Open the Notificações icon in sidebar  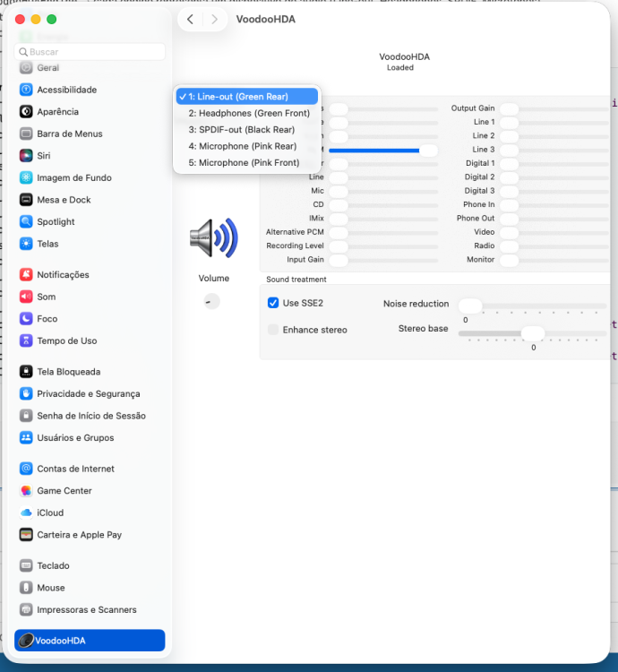click(x=26, y=275)
